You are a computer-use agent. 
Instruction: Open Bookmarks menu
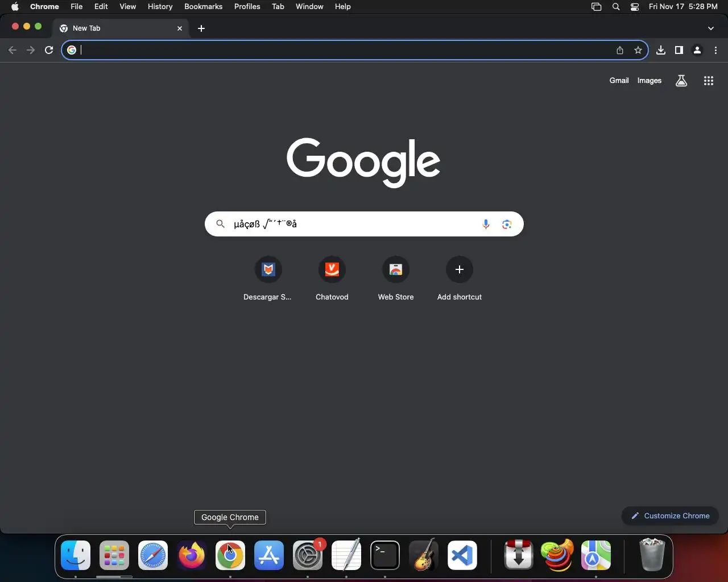(203, 7)
